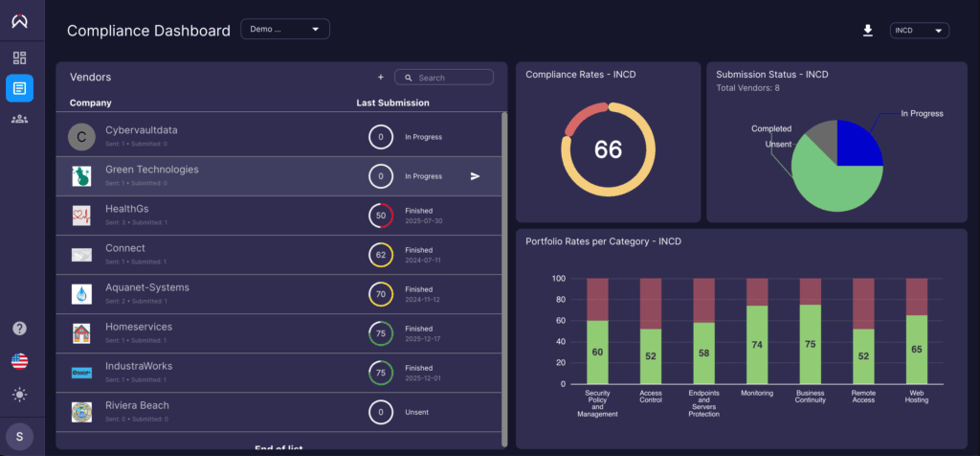The width and height of the screenshot is (980, 456).
Task: Open the INCD framework dropdown
Action: tap(920, 31)
